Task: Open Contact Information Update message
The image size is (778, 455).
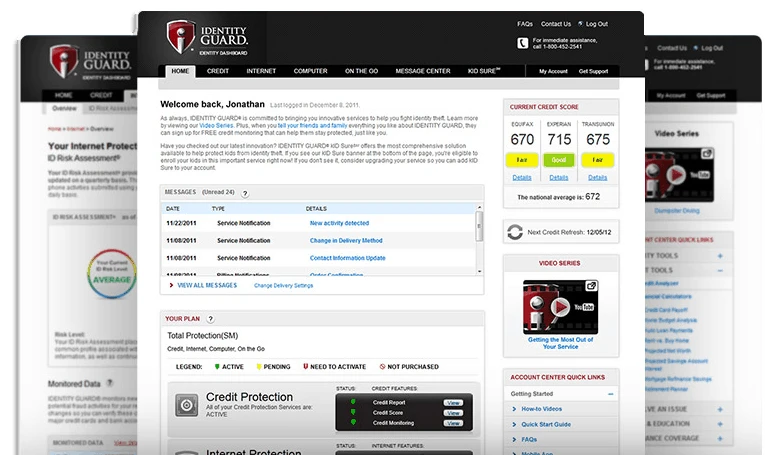Action: [x=347, y=258]
